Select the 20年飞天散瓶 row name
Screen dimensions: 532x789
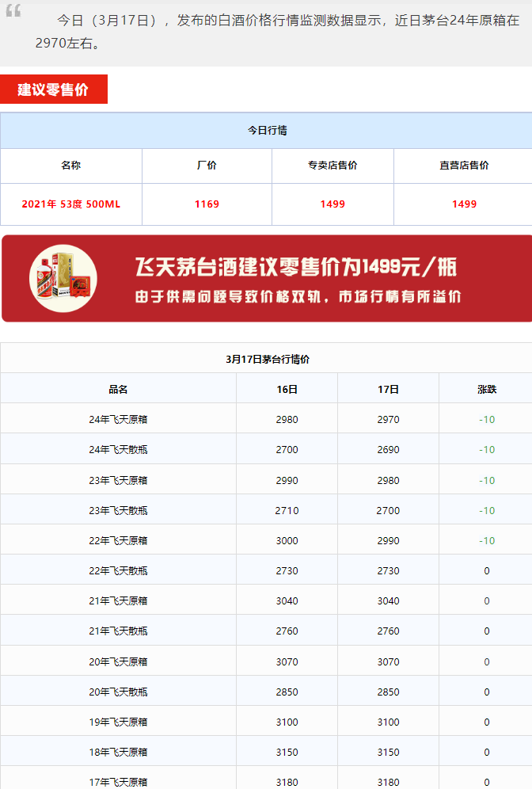(118, 692)
